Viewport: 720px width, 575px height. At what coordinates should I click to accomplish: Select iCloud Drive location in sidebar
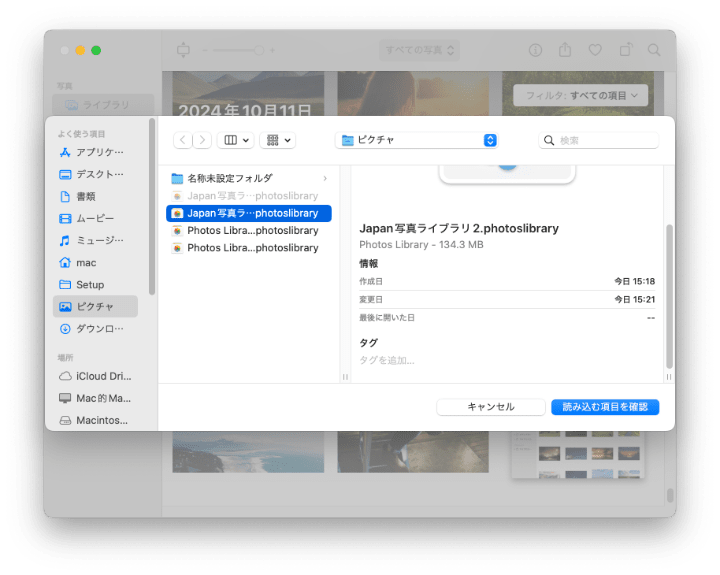tap(99, 376)
